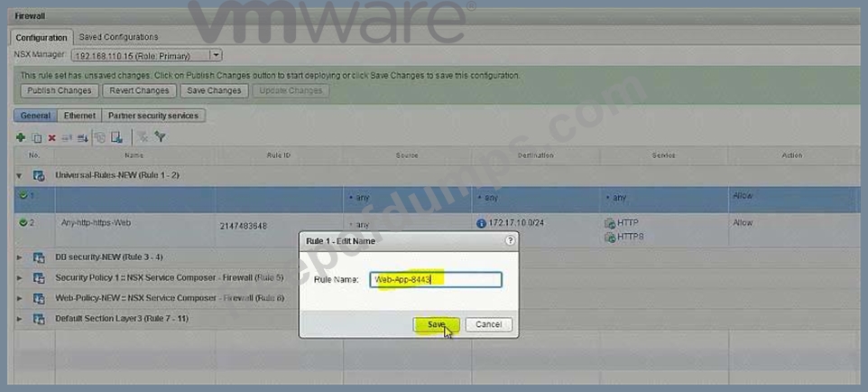Click the Service column header
The width and height of the screenshot is (868, 392).
click(664, 155)
